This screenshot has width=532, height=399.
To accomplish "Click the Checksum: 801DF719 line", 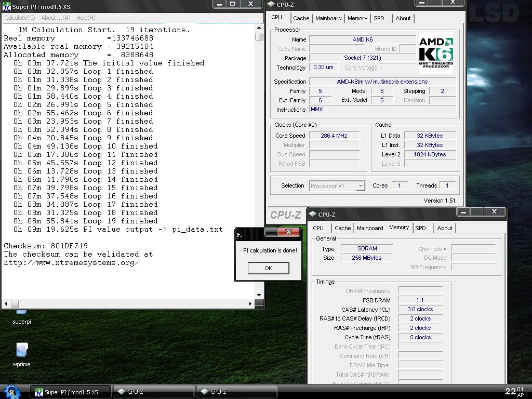I will coord(46,246).
